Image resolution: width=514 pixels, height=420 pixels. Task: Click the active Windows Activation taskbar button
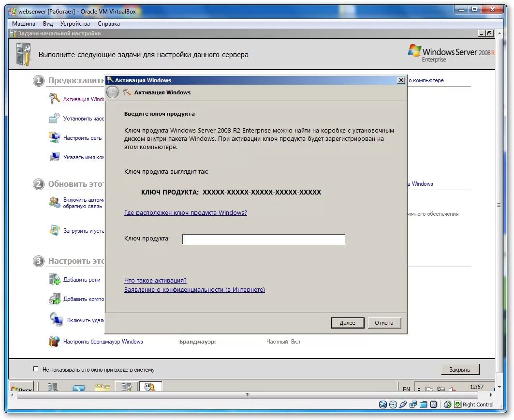(150, 387)
